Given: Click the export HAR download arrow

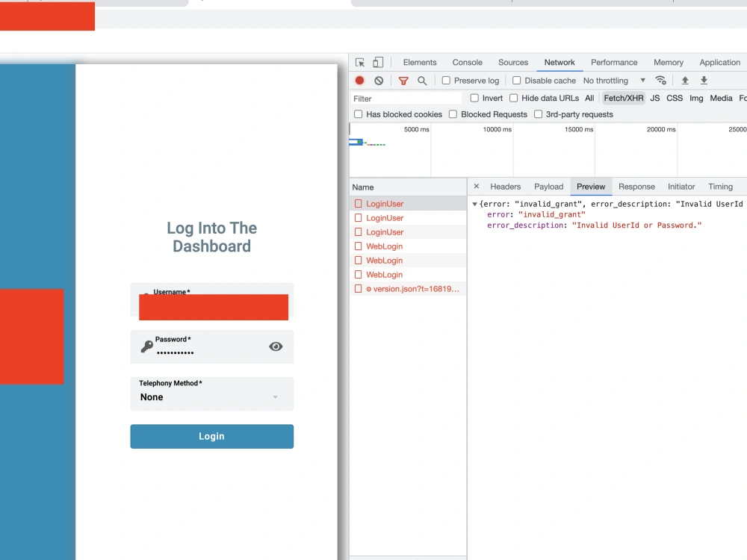Looking at the screenshot, I should point(704,81).
